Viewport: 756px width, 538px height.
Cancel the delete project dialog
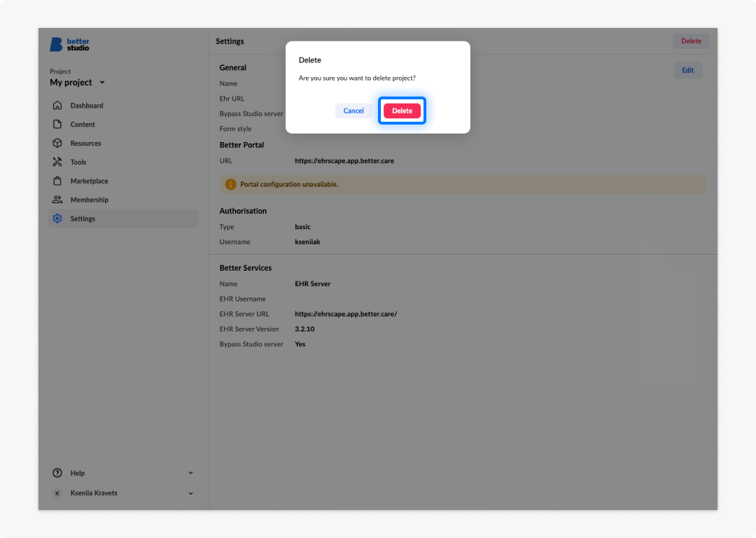[x=353, y=111]
